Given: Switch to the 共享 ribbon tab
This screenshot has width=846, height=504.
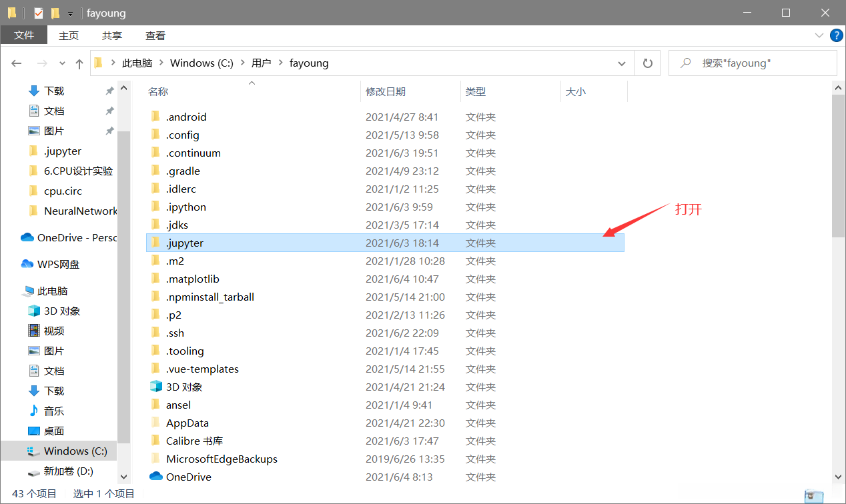Looking at the screenshot, I should (112, 35).
